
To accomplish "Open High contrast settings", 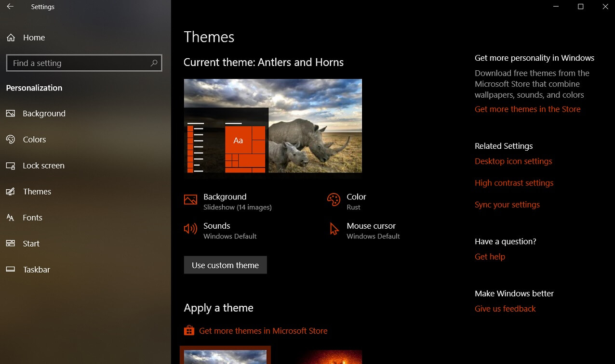I will point(514,182).
